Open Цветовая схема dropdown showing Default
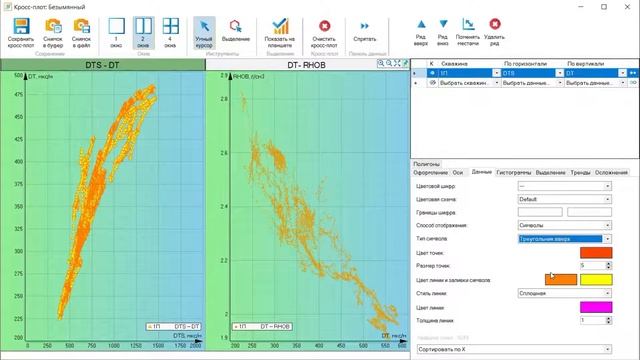 [x=564, y=199]
